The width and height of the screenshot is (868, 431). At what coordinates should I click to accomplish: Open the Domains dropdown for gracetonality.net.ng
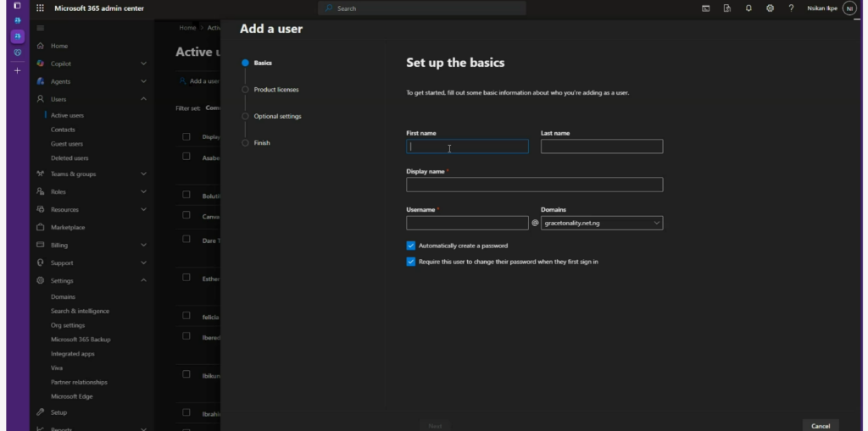point(601,224)
